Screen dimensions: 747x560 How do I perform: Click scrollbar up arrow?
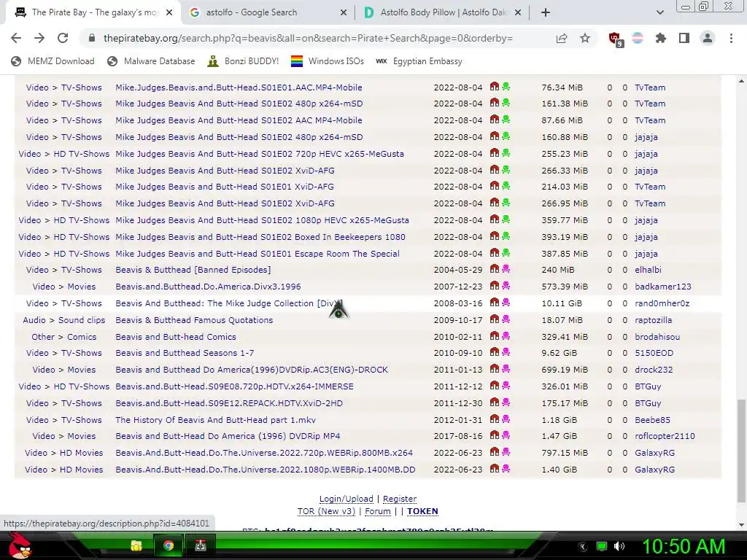[x=741, y=81]
